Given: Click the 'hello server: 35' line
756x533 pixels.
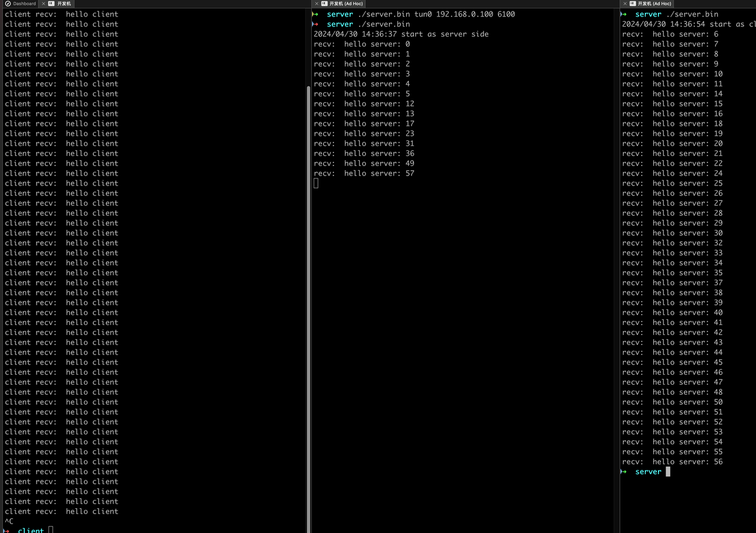Looking at the screenshot, I should (x=672, y=272).
